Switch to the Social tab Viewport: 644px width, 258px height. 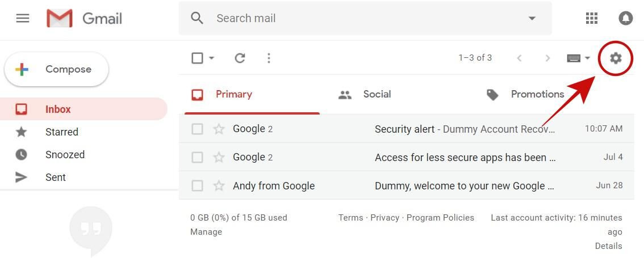click(377, 94)
